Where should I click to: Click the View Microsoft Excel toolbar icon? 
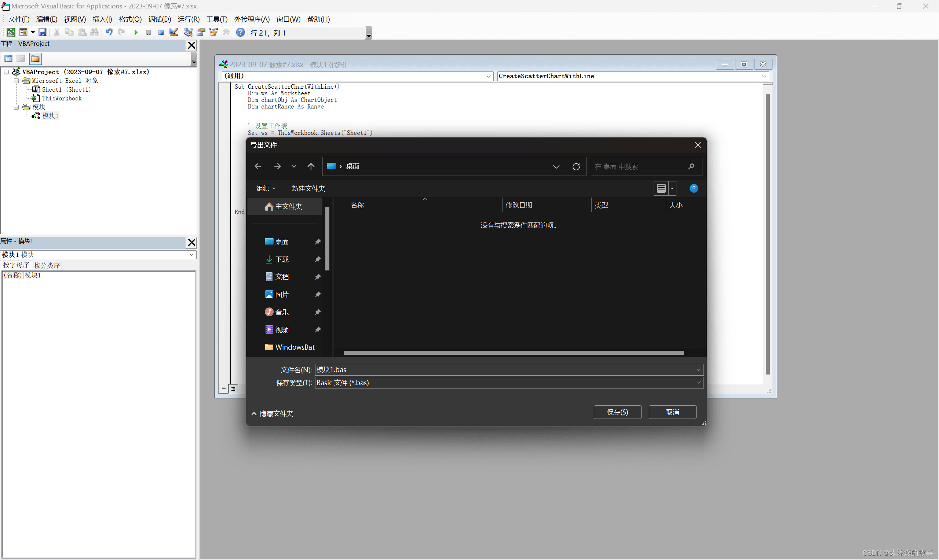11,33
